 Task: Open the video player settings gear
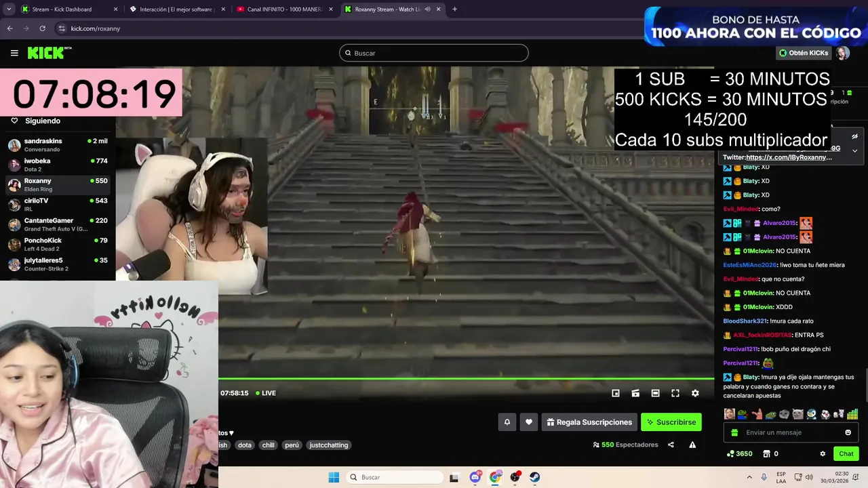point(695,393)
